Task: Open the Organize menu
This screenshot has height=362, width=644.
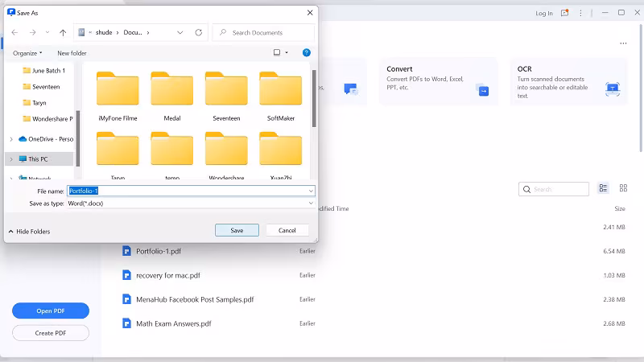Action: 27,53
